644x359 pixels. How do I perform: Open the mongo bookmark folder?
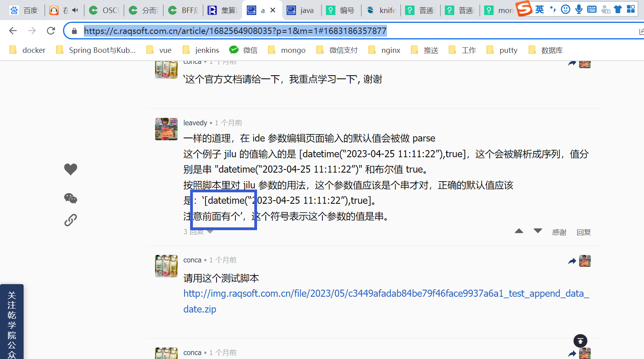coord(287,50)
